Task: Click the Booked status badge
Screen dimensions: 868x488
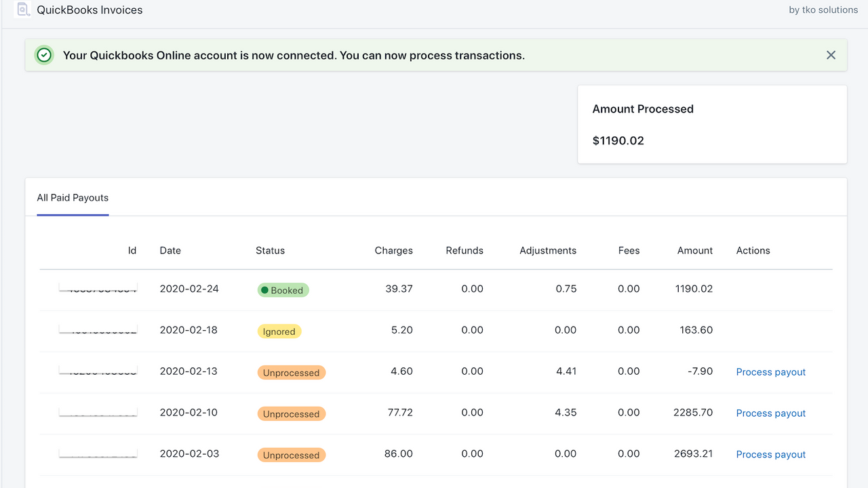Action: coord(283,289)
